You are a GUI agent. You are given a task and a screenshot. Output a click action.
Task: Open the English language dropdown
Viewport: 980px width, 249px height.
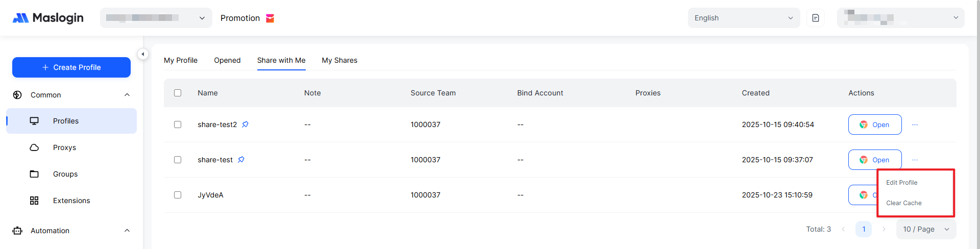(744, 18)
